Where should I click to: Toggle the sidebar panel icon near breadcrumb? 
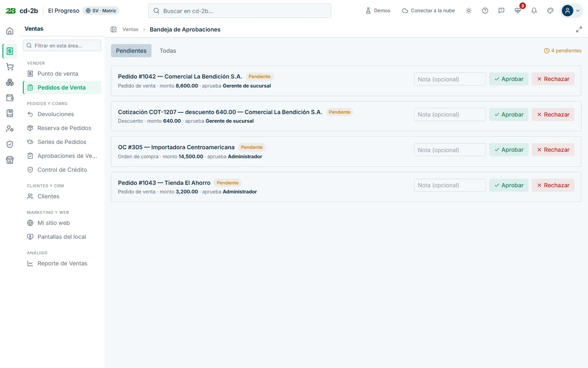click(x=114, y=29)
